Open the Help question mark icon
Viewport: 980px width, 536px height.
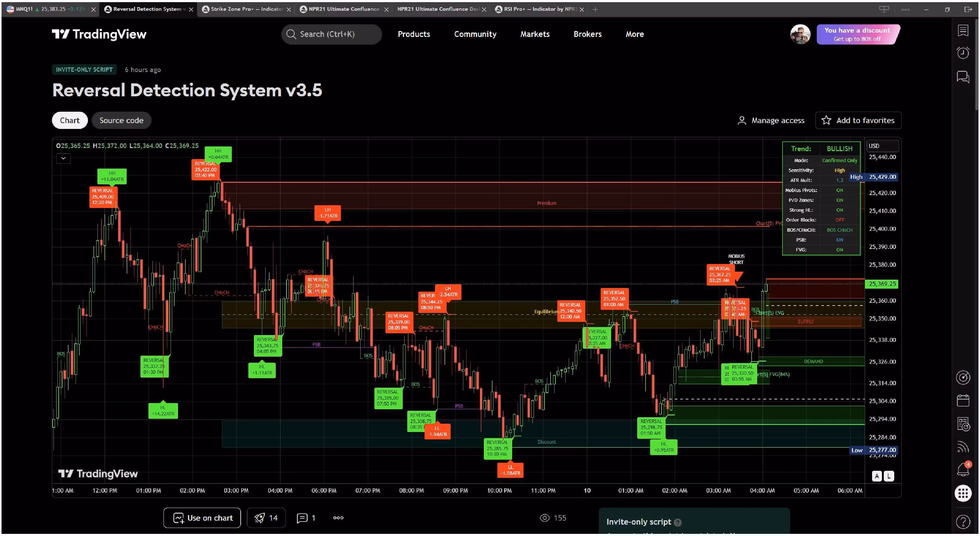(x=963, y=522)
